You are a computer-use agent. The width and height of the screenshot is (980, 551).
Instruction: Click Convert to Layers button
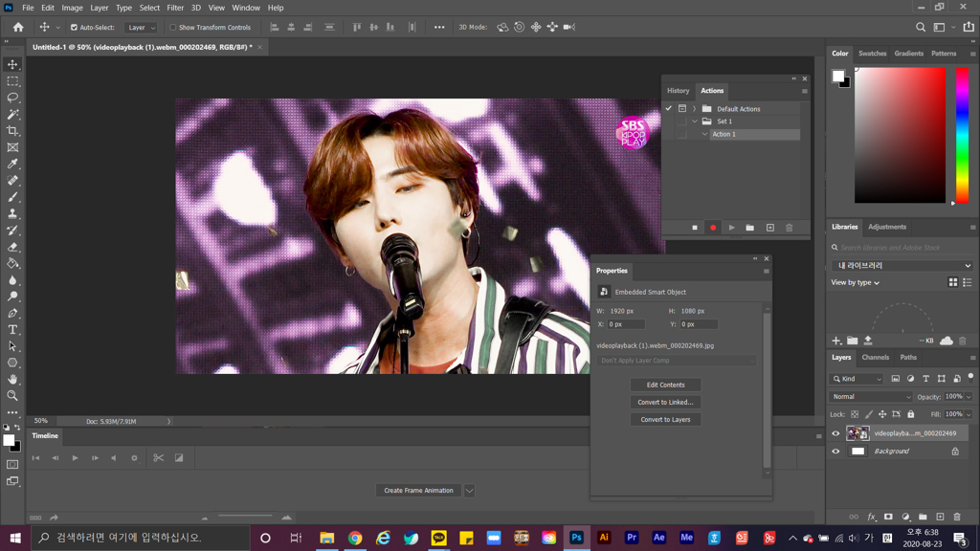666,420
